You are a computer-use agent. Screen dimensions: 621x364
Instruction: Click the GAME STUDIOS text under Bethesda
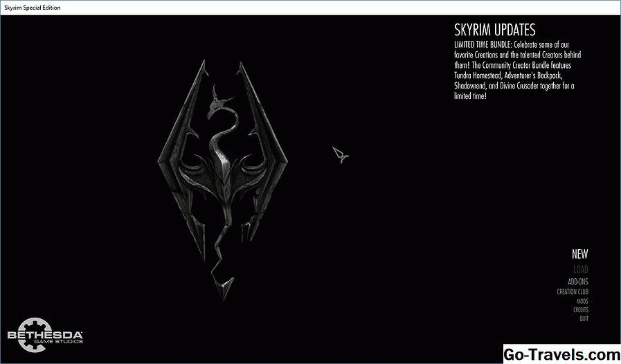tap(57, 341)
